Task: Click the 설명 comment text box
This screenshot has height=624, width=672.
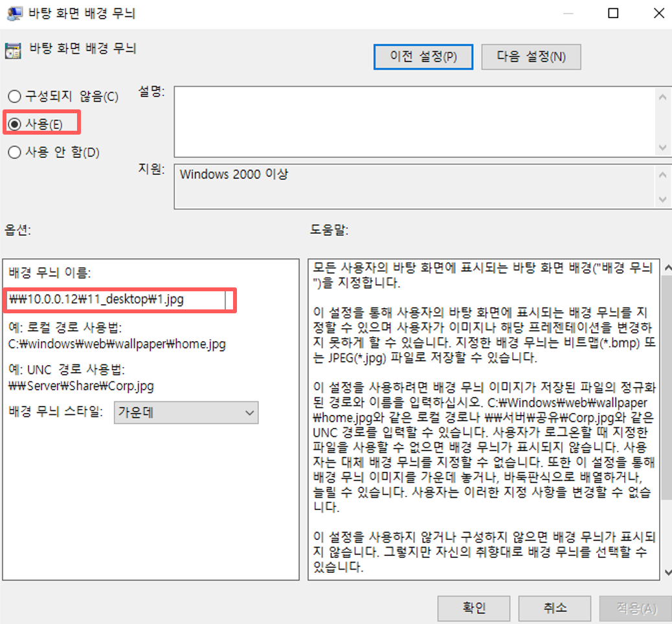Action: coord(414,122)
